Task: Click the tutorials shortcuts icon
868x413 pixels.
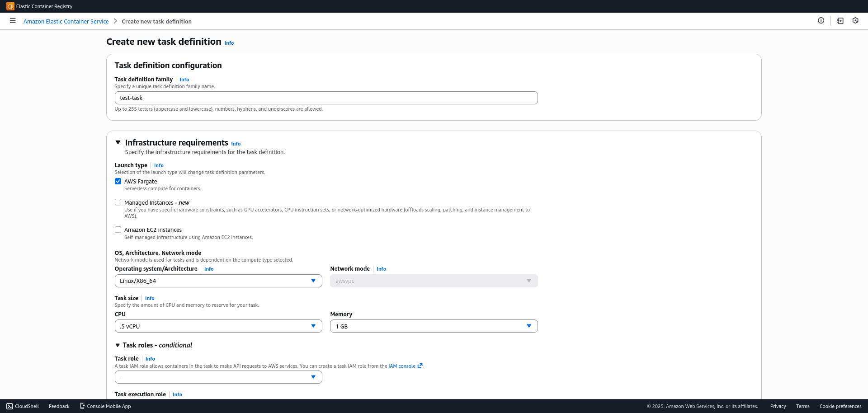Action: point(840,21)
